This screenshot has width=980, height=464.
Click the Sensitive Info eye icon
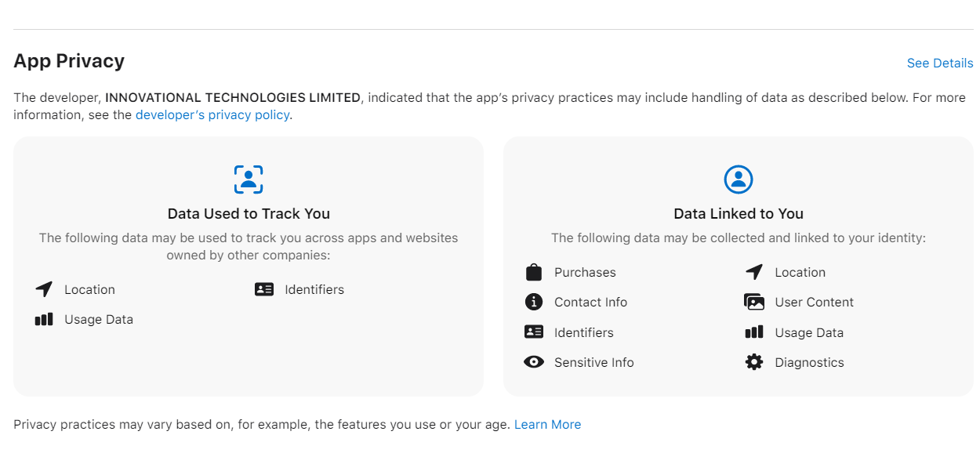pyautogui.click(x=534, y=362)
